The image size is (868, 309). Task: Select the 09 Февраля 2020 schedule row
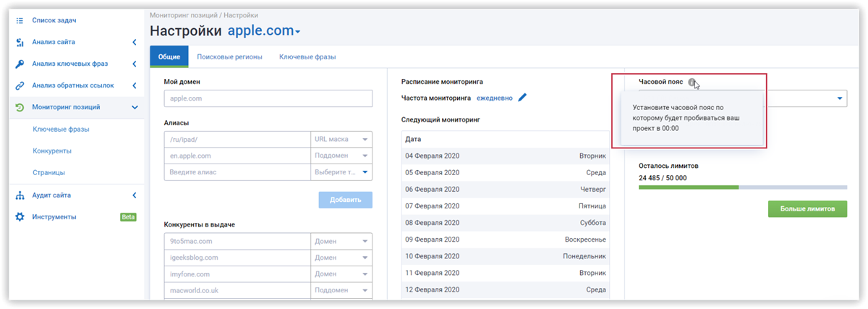[506, 240]
